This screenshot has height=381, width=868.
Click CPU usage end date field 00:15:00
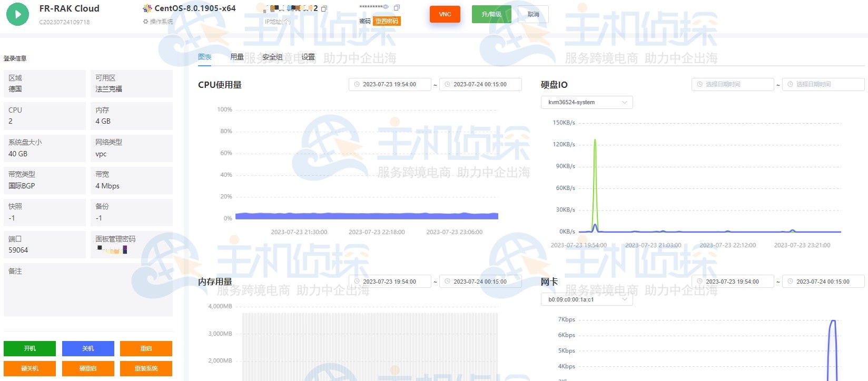click(x=480, y=84)
